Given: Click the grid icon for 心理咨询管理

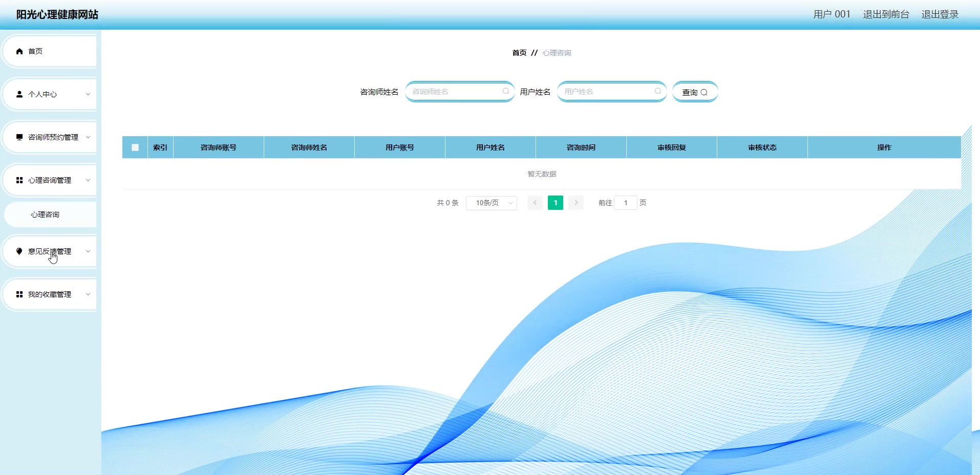Looking at the screenshot, I should pos(19,180).
